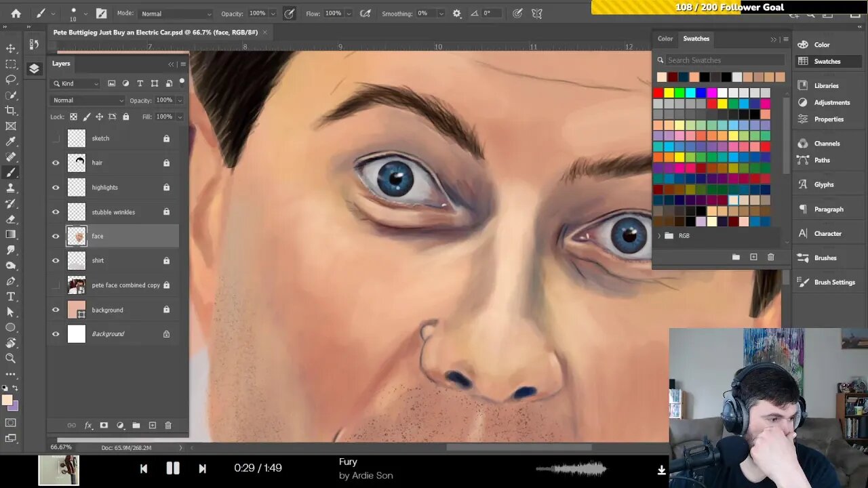Add layer mask icon
The image size is (868, 488).
coord(104,425)
